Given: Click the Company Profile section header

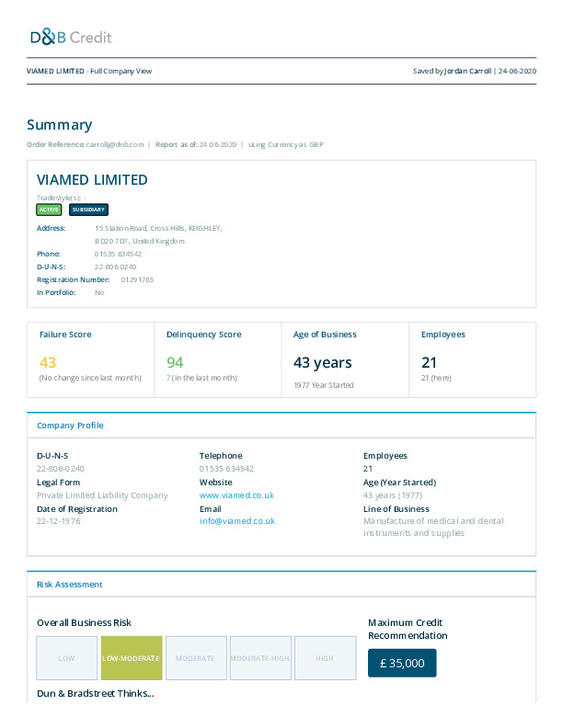Looking at the screenshot, I should [x=70, y=426].
